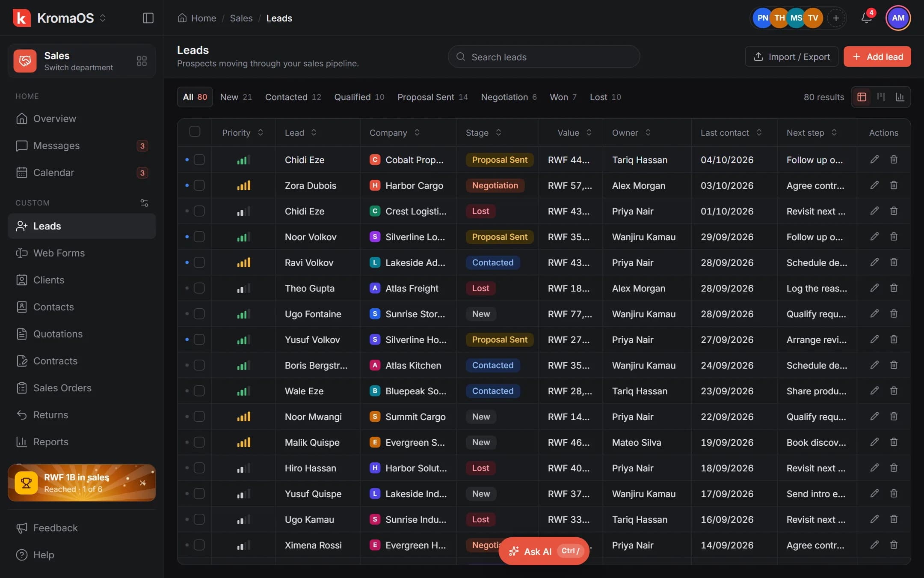Add a collaborator with the plus circle
924x578 pixels.
836,18
